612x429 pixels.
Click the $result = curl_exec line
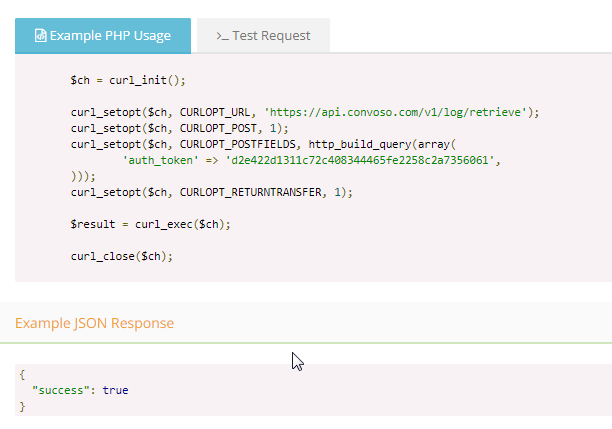point(150,224)
